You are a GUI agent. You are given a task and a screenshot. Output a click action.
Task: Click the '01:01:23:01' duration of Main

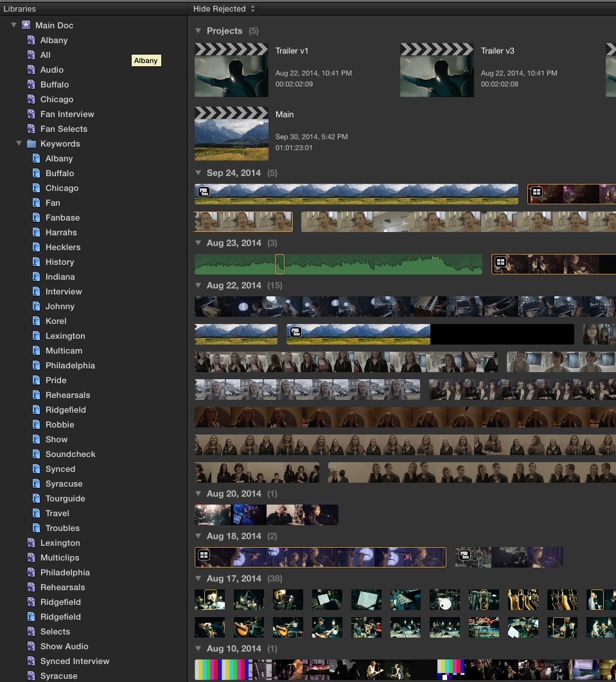coord(294,147)
